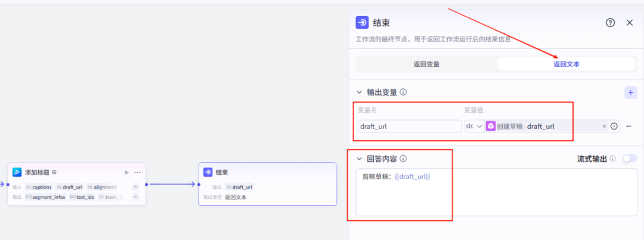Switch to the 返回变量 tab
This screenshot has height=240, width=644.
427,64
